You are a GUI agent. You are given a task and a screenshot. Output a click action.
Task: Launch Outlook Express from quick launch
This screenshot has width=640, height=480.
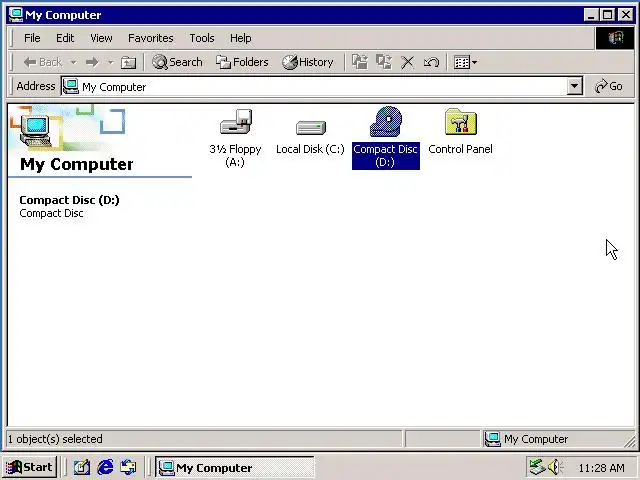point(129,467)
